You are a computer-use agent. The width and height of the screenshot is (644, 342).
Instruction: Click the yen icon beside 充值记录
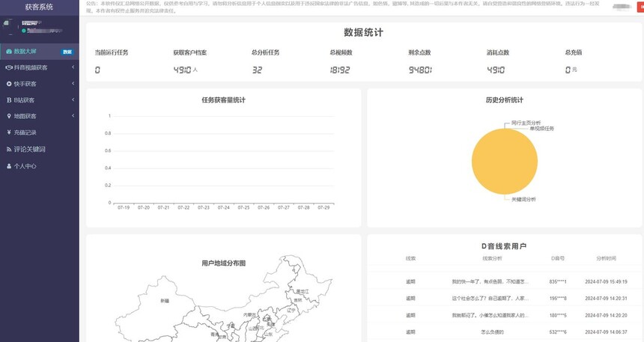(8, 133)
